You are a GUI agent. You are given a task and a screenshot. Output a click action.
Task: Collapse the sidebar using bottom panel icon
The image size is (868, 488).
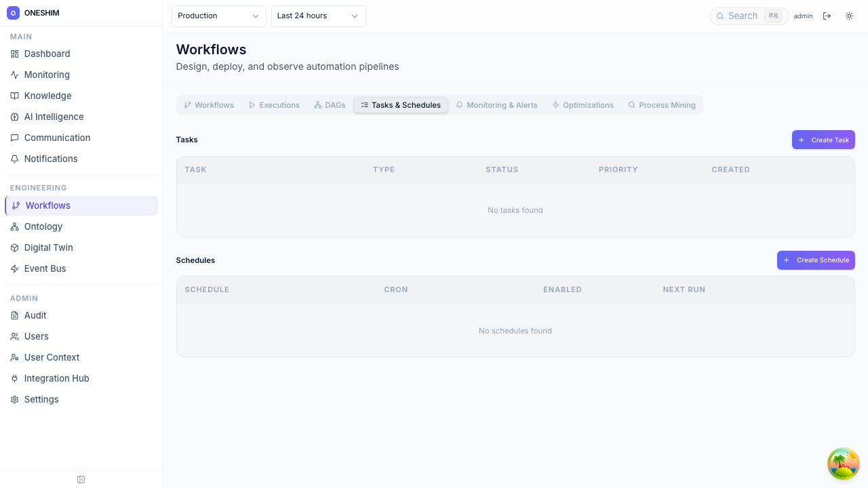81,480
